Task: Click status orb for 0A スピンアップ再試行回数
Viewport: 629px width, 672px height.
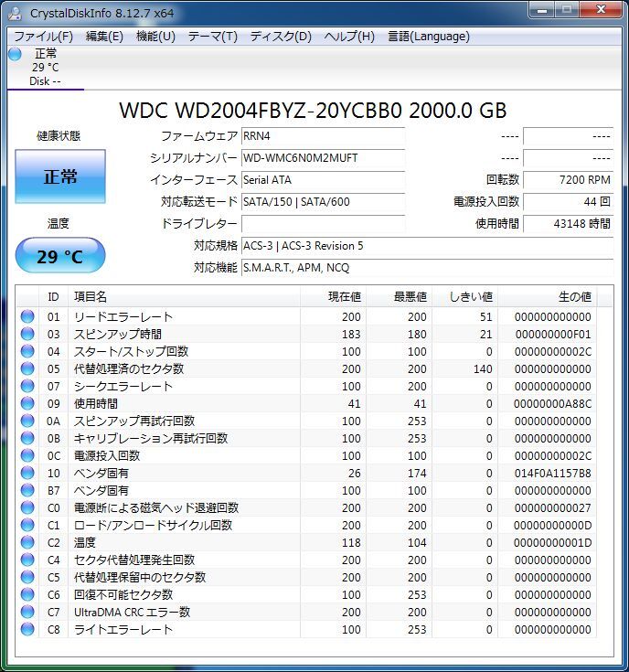Action: (27, 421)
